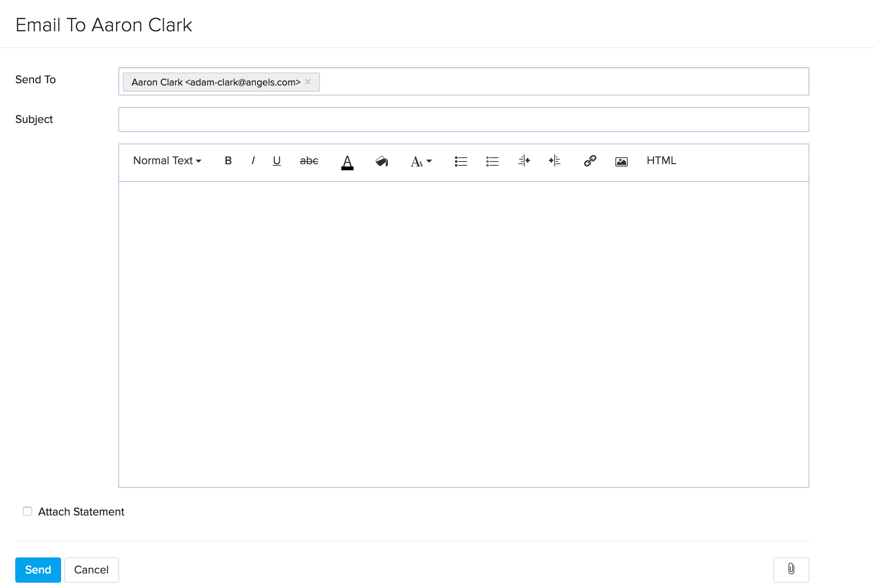This screenshot has width=875, height=588.
Task: Click the Bold formatting icon
Action: point(228,161)
